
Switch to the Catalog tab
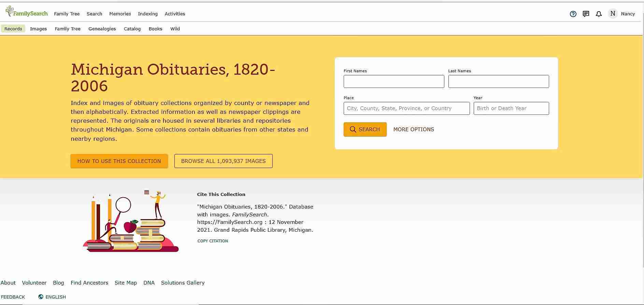pyautogui.click(x=132, y=29)
